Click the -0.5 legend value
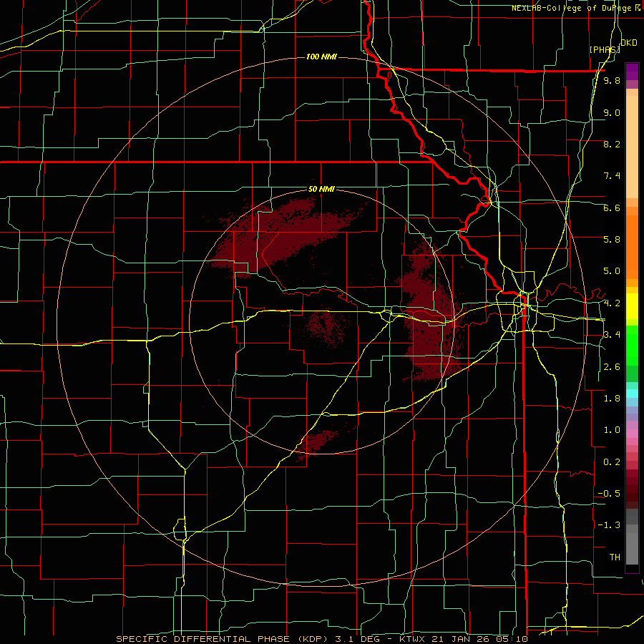644x644 pixels. pyautogui.click(x=609, y=494)
